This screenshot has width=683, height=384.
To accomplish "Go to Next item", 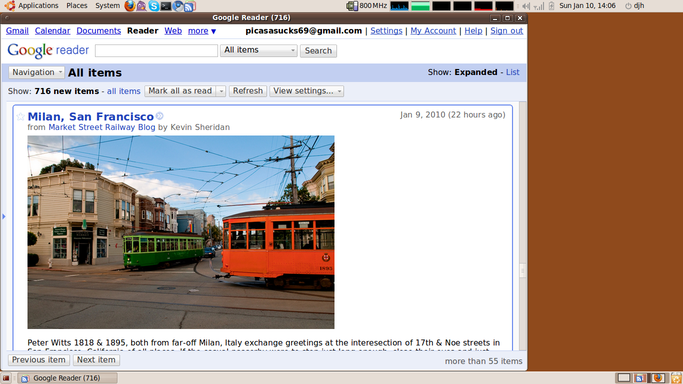I will click(x=96, y=360).
